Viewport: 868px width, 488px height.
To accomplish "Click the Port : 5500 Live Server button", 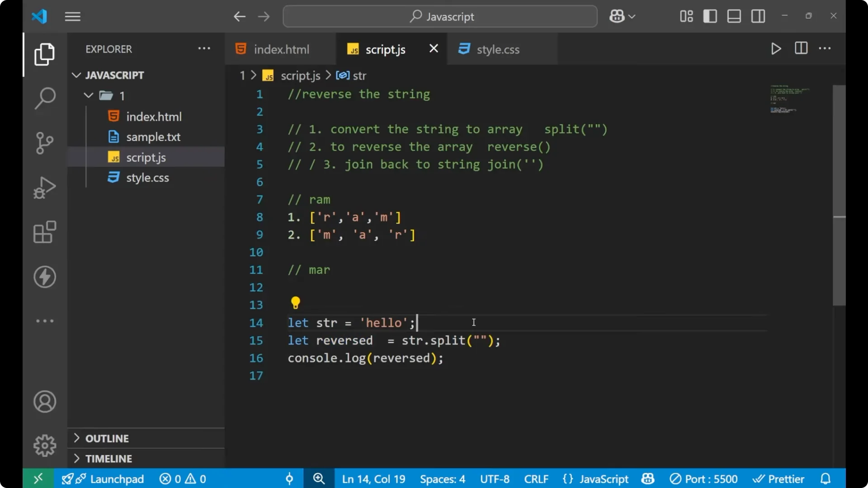I will 704,479.
